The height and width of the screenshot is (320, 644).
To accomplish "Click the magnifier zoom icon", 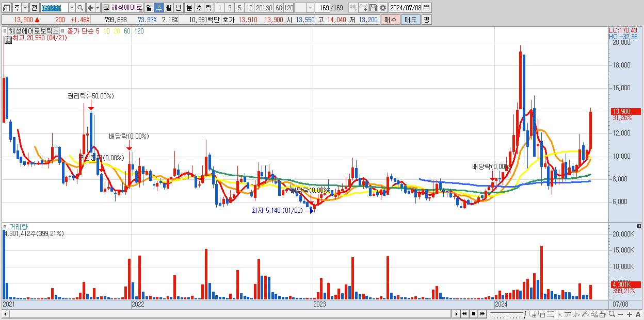I will click(612, 314).
